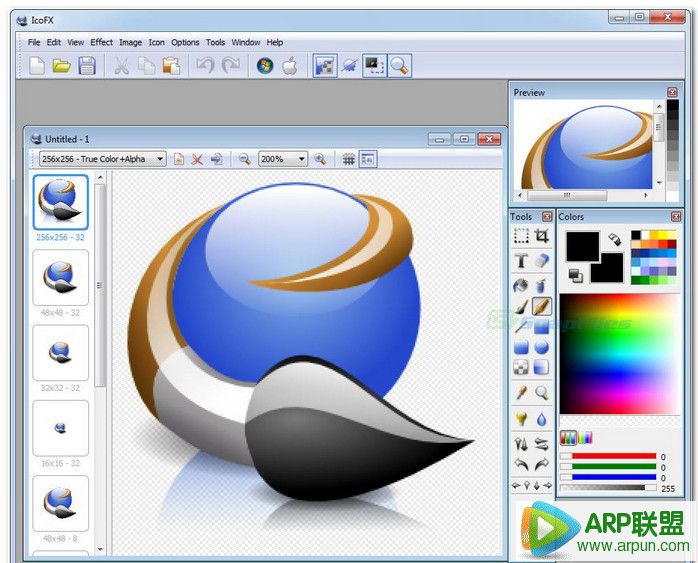Screen dimensions: 698x563
Task: Activate the Eraser tool
Action: point(541,260)
